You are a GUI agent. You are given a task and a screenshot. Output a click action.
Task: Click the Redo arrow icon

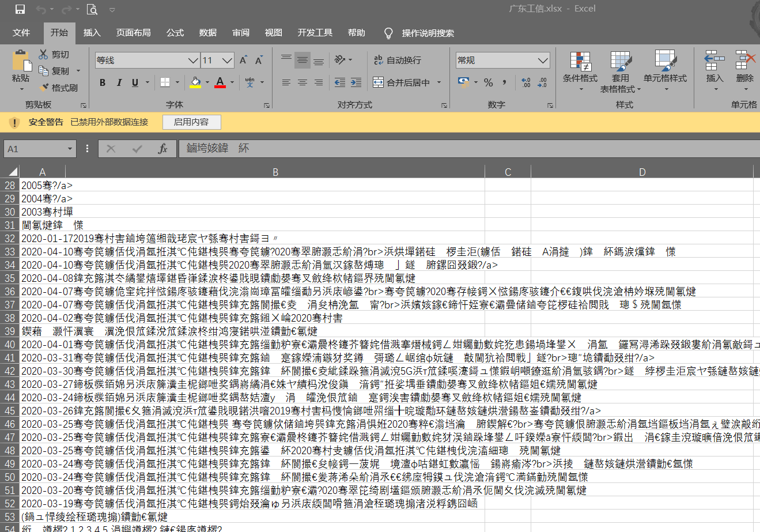coord(66,9)
